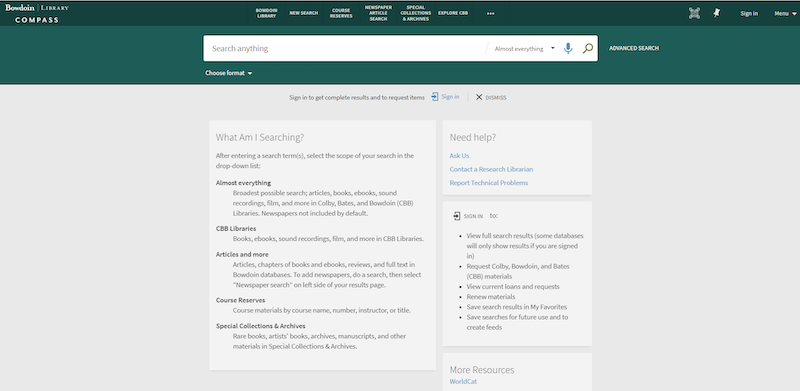Image resolution: width=800 pixels, height=391 pixels.
Task: Click Sign in at top right
Action: pos(749,13)
